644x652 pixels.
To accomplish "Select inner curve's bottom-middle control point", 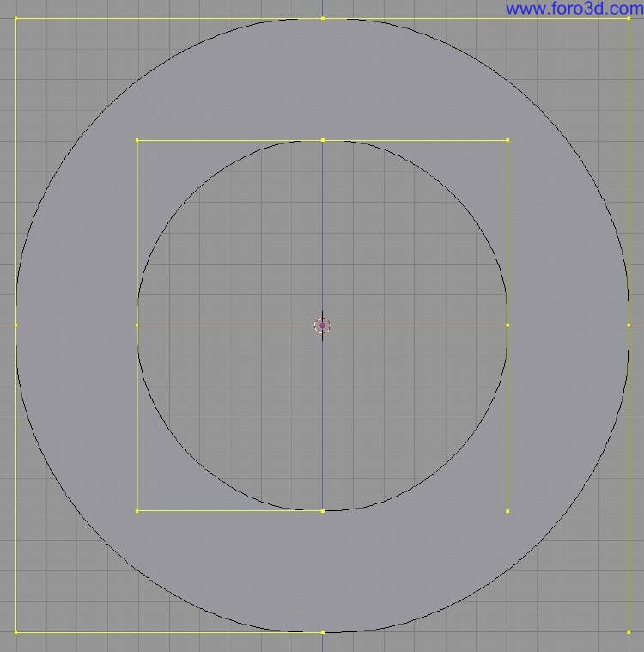I will click(x=323, y=510).
